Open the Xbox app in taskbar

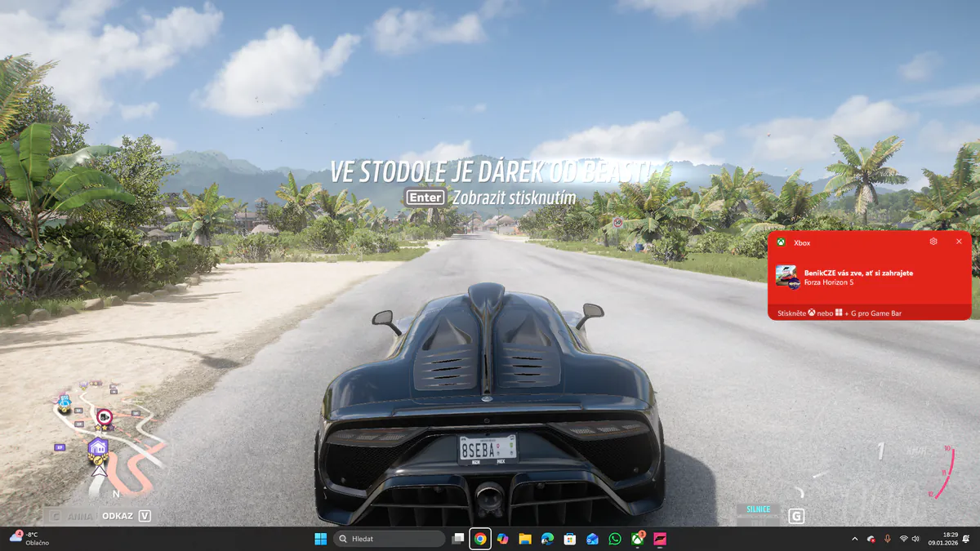[x=637, y=539]
